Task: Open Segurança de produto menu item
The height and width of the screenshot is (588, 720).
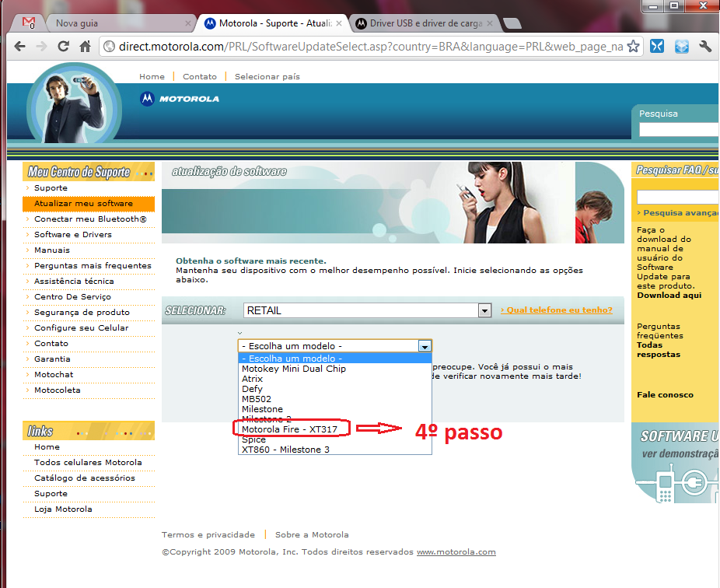Action: 82,313
